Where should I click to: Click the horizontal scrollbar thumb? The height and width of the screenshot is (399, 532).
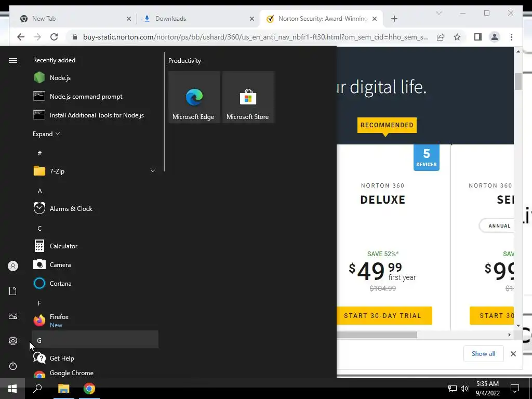click(x=377, y=335)
